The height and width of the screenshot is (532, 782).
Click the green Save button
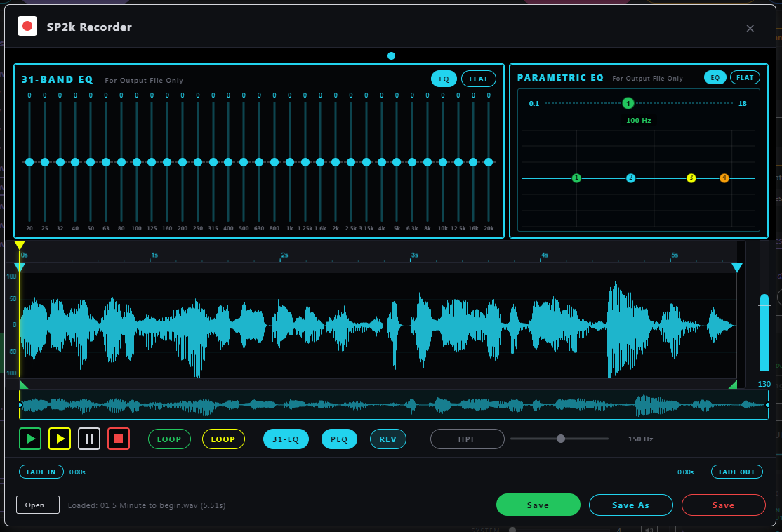coord(538,505)
